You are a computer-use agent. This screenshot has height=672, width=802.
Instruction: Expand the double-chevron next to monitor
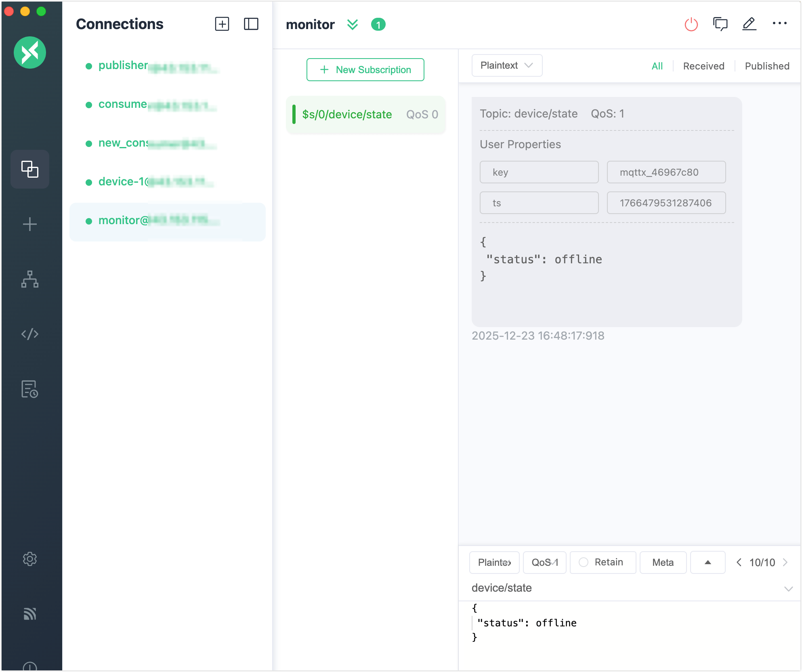tap(352, 25)
